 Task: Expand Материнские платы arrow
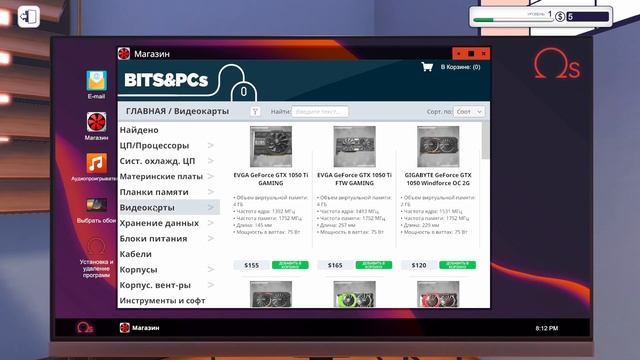(211, 176)
